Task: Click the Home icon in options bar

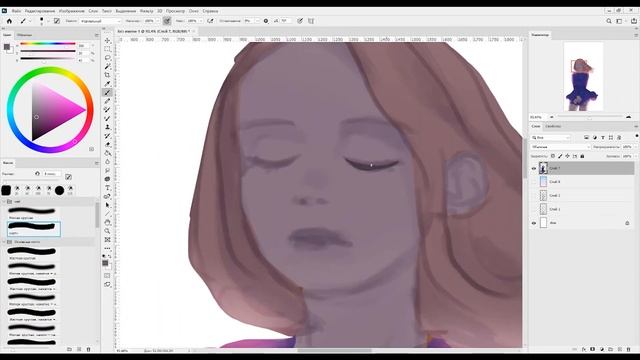Action: tap(9, 21)
